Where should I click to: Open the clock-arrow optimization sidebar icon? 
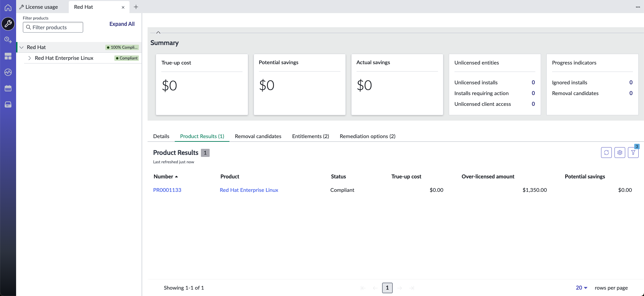(8, 40)
